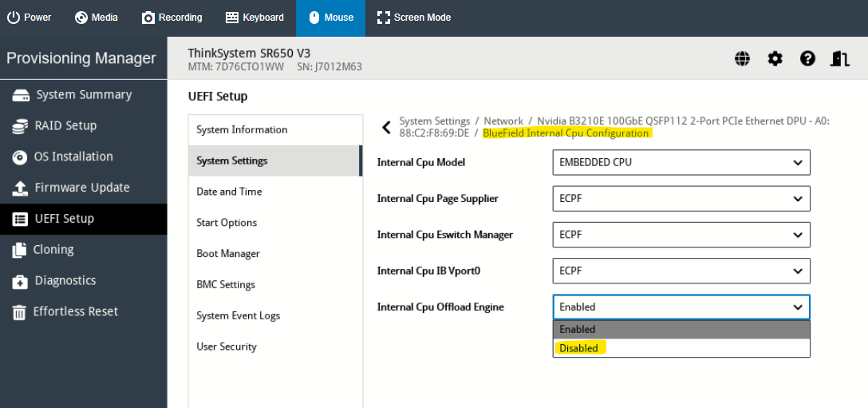868x408 pixels.
Task: Click System Settings breadcrumb link
Action: coord(435,121)
